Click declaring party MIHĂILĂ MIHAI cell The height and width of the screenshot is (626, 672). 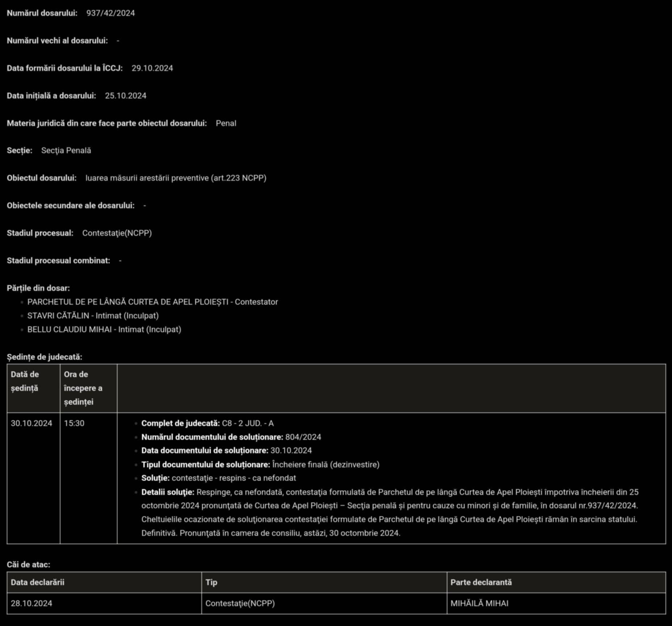coord(479,604)
